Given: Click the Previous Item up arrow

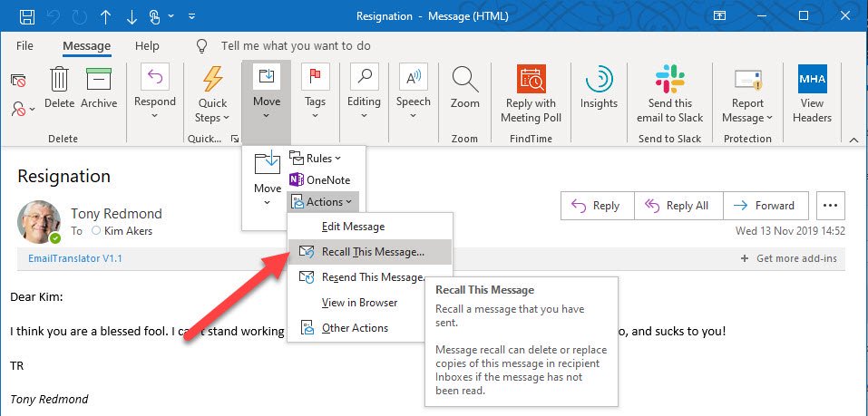Looking at the screenshot, I should pyautogui.click(x=105, y=16).
